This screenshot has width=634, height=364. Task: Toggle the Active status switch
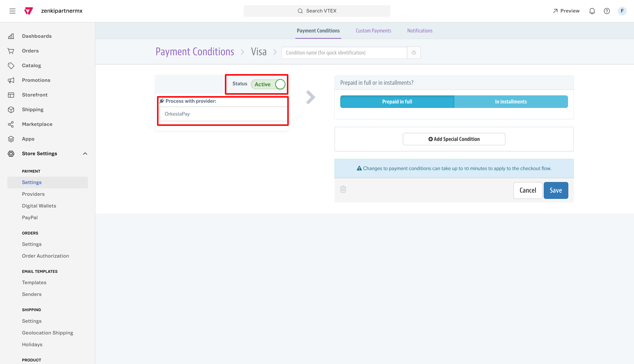[x=268, y=84]
